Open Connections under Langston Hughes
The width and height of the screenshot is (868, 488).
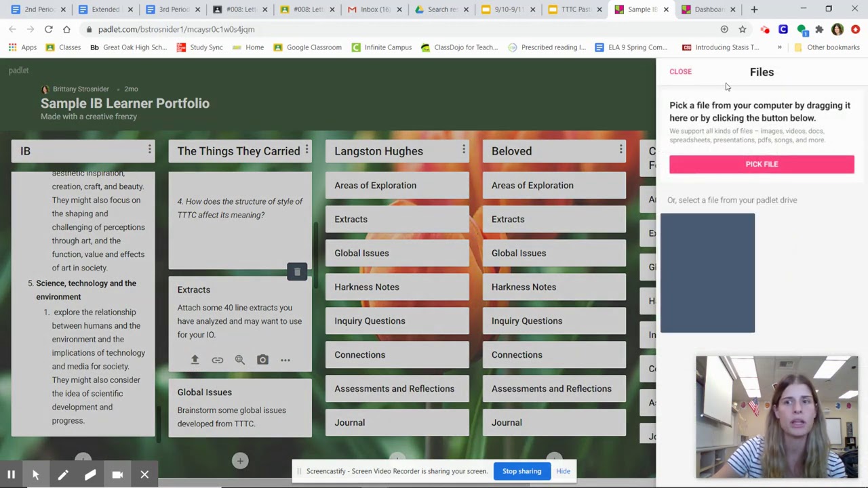(x=397, y=354)
